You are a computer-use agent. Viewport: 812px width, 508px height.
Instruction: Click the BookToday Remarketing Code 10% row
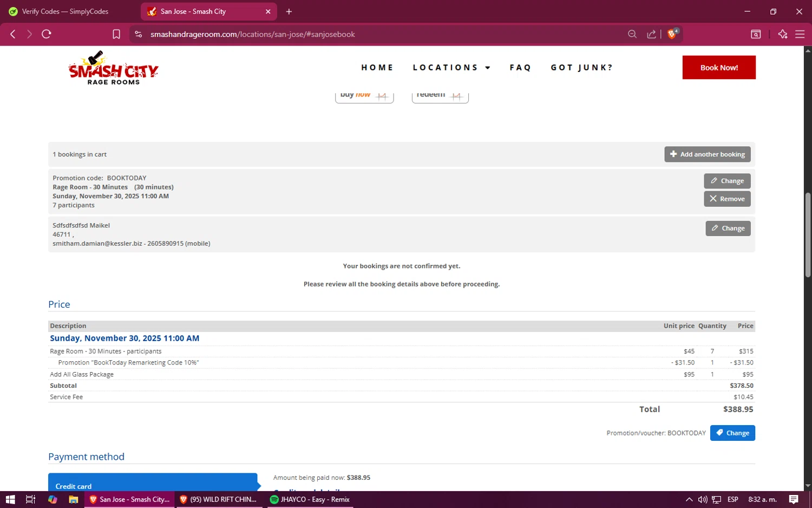click(401, 363)
